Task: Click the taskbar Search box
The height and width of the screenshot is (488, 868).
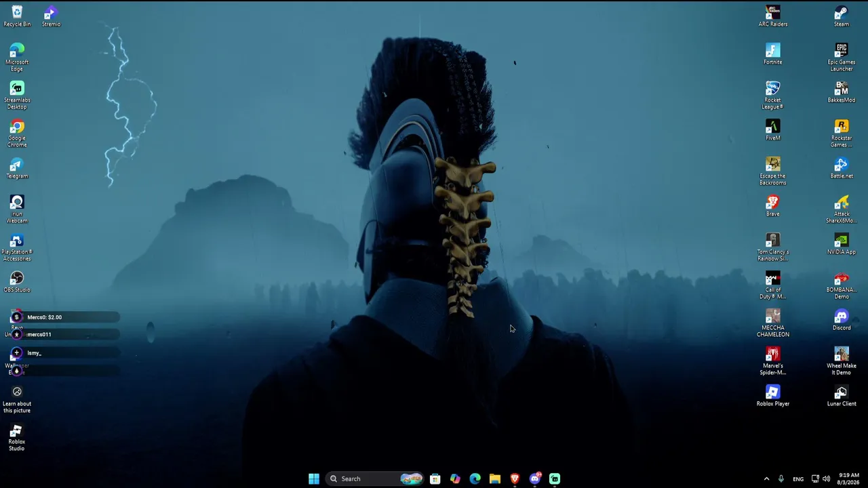Action: pyautogui.click(x=375, y=479)
